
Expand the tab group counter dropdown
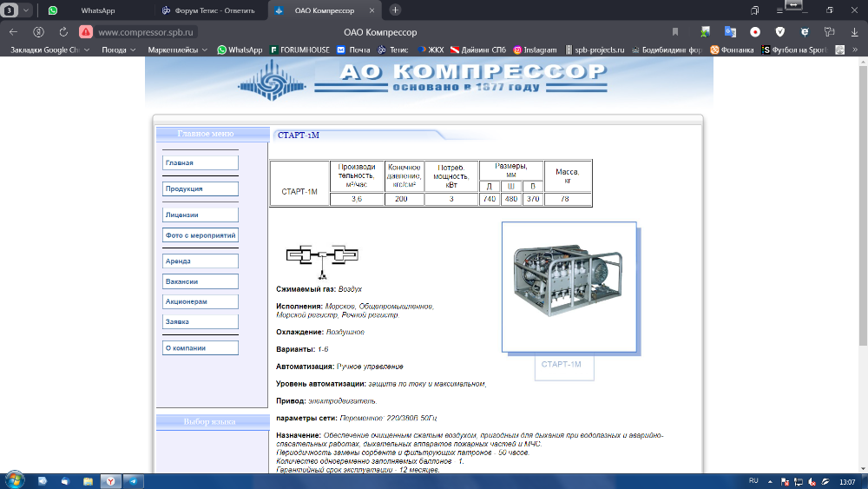pyautogui.click(x=25, y=10)
